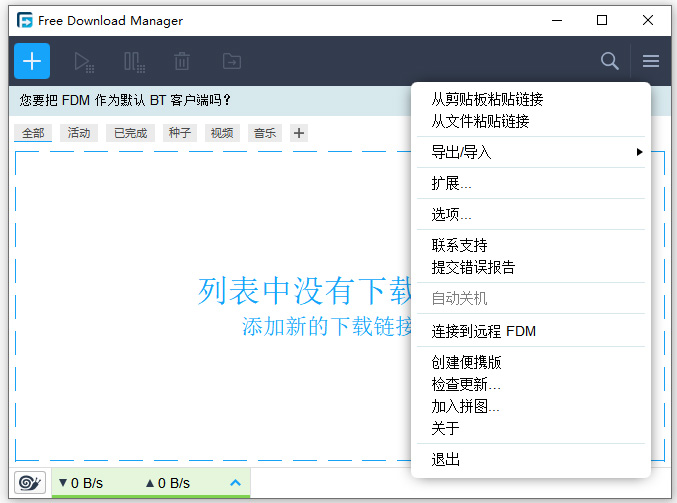Pause all downloads using the pause icon
The width and height of the screenshot is (677, 503).
click(134, 62)
